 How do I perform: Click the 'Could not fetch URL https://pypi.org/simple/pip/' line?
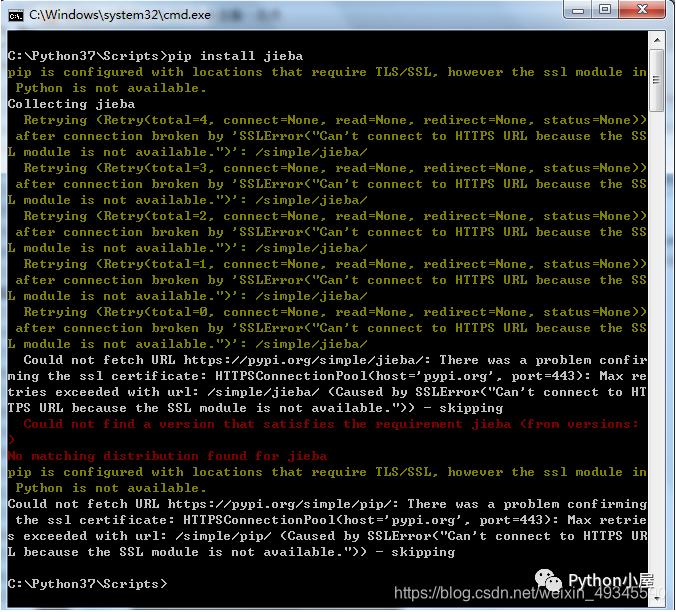(x=327, y=504)
